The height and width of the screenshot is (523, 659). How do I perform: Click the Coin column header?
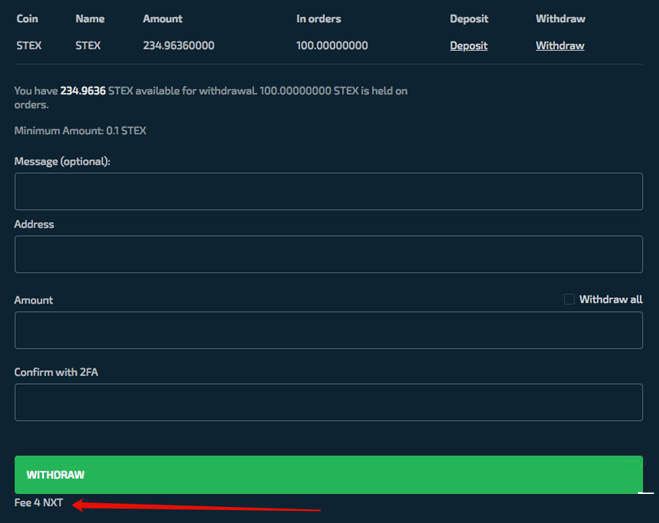coord(27,19)
